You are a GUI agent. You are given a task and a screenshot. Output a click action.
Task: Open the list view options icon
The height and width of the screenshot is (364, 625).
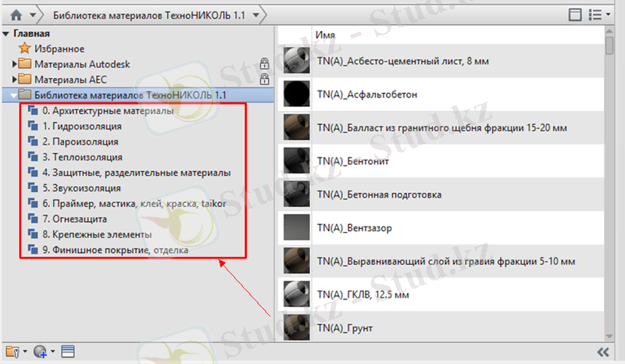pos(595,15)
